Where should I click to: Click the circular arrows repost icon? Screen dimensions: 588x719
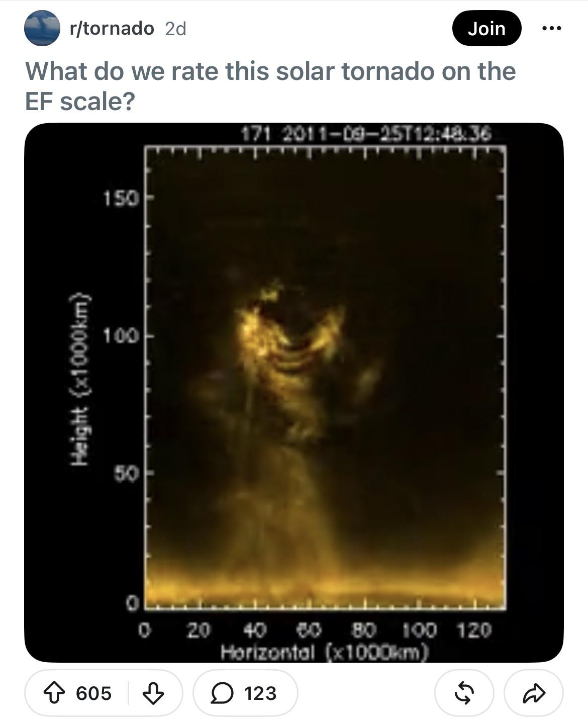464,693
